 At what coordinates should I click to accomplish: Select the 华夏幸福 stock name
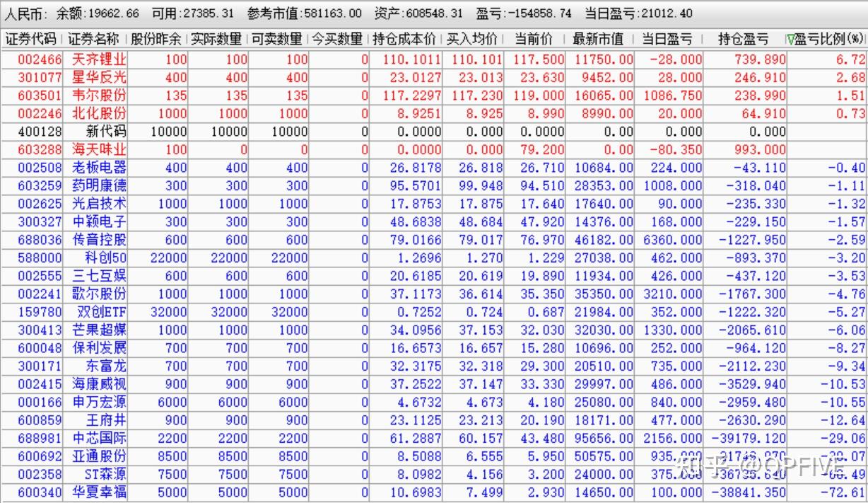point(99,492)
